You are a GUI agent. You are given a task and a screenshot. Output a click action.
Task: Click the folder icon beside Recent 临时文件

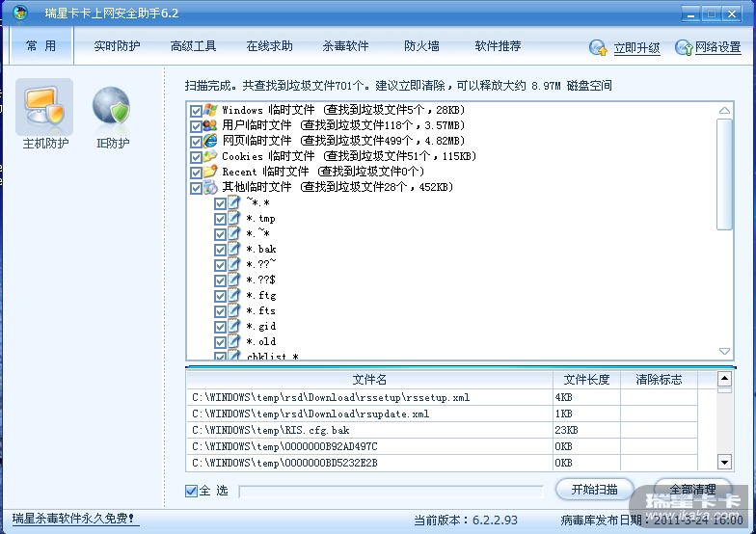tap(210, 172)
